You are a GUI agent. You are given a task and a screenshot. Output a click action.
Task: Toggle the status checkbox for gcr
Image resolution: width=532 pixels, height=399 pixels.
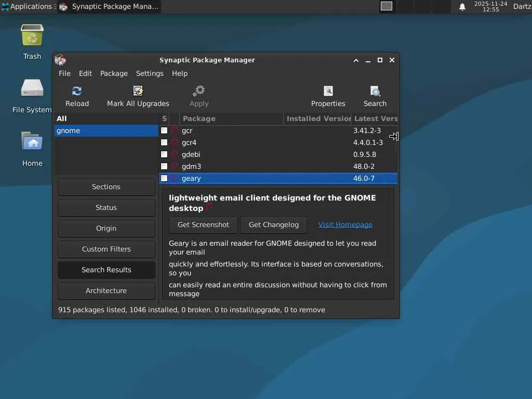pos(164,130)
